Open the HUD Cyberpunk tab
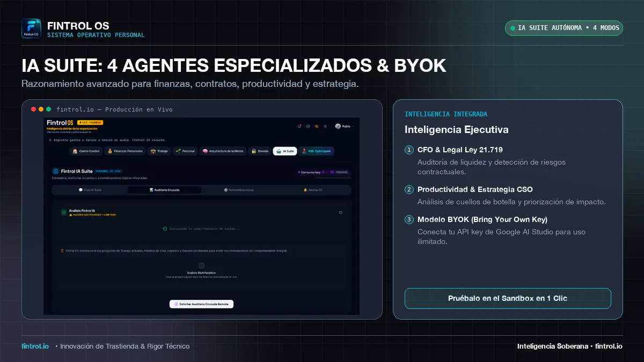Screen dimensions: 644x362 coord(316,151)
